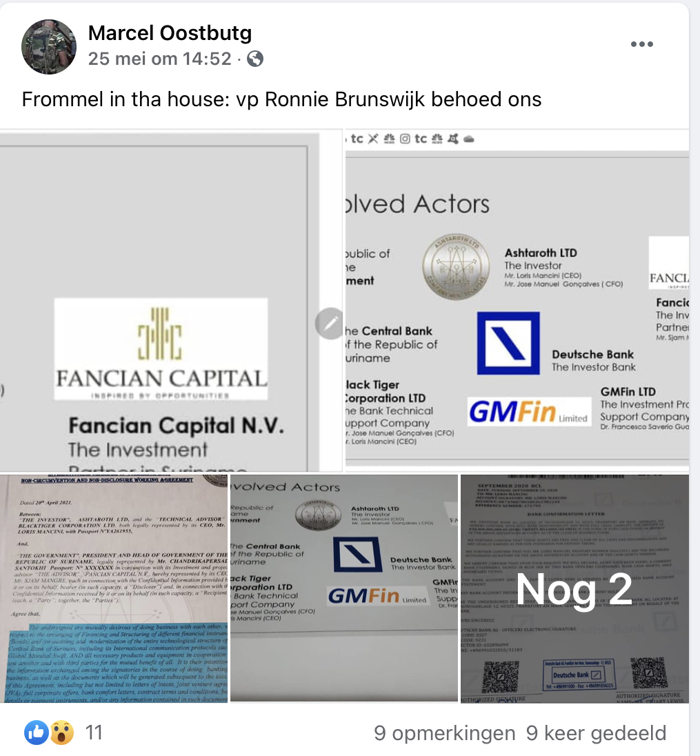Click the GMFin Limited logo in photo
This screenshot has width=700, height=756.
tap(530, 412)
